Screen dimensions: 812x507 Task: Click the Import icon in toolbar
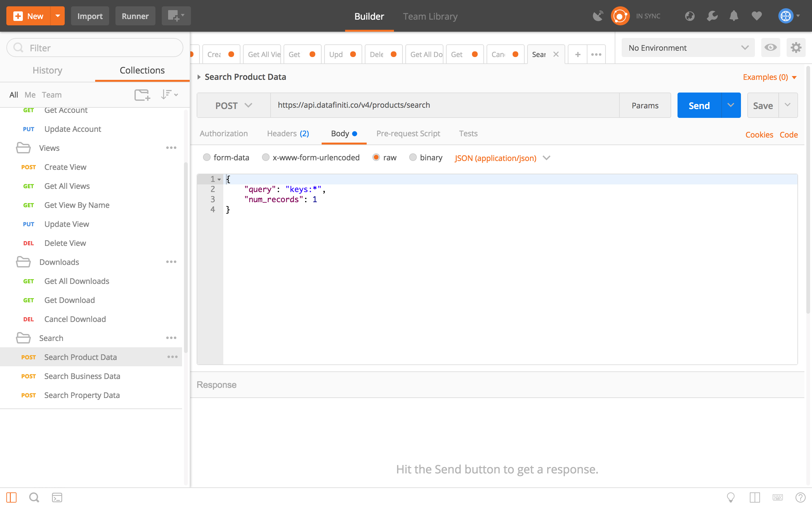point(90,16)
